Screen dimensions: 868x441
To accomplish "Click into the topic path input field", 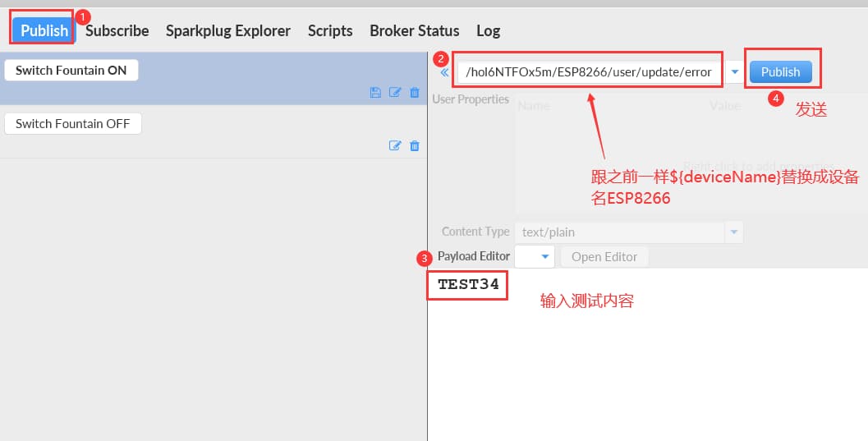I will (x=589, y=72).
